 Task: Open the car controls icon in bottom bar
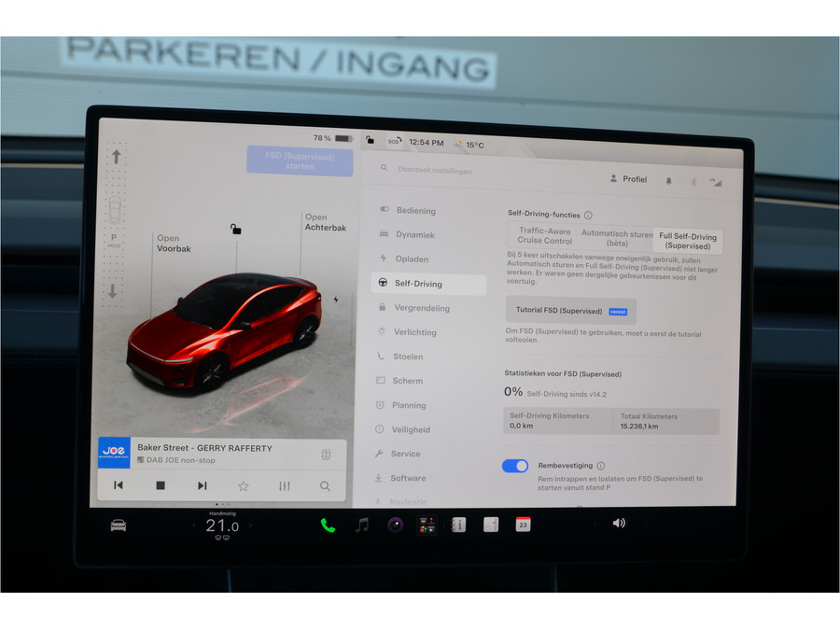(x=119, y=525)
